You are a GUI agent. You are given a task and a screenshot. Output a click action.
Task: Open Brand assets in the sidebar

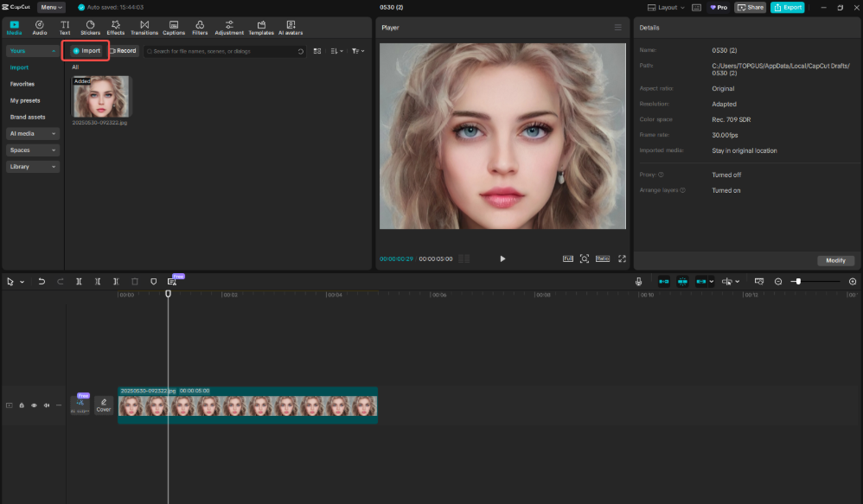(28, 118)
